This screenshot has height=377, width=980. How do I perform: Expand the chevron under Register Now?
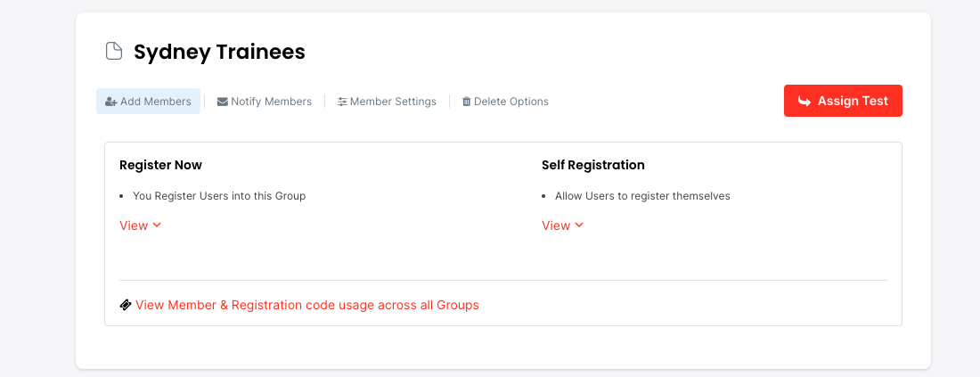[157, 225]
